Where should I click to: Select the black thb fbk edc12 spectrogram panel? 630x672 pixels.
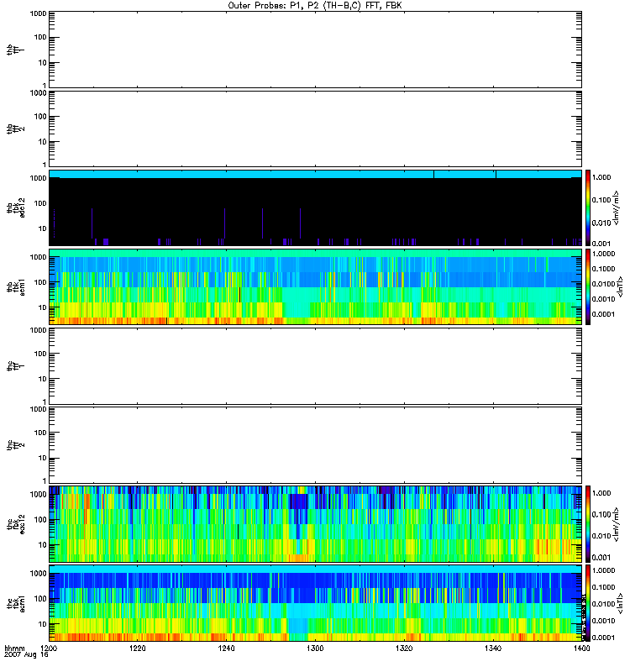[315, 207]
